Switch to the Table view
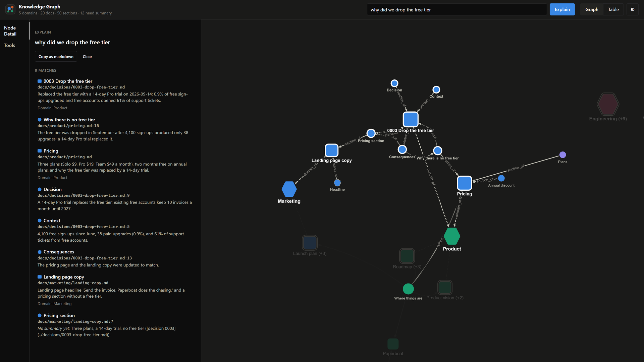 click(613, 9)
